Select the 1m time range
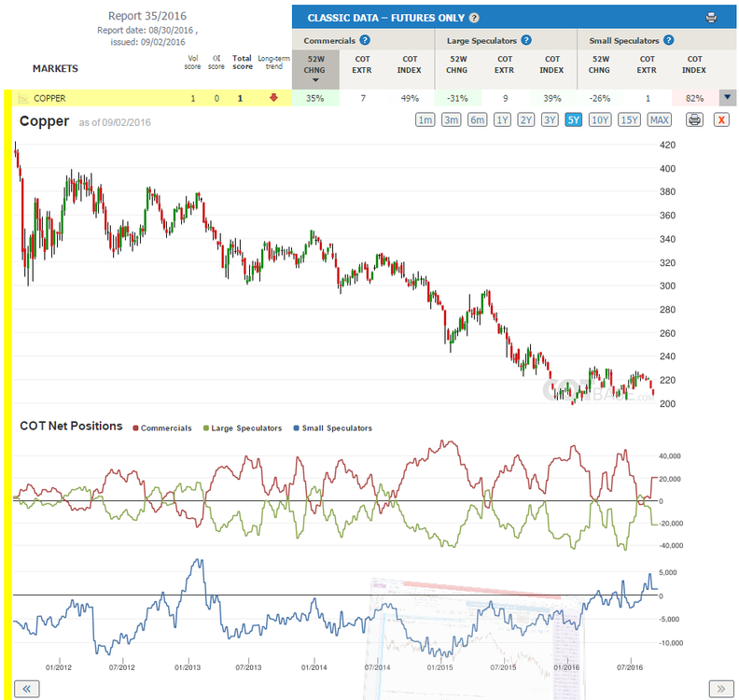This screenshot has width=739, height=700. [x=425, y=119]
